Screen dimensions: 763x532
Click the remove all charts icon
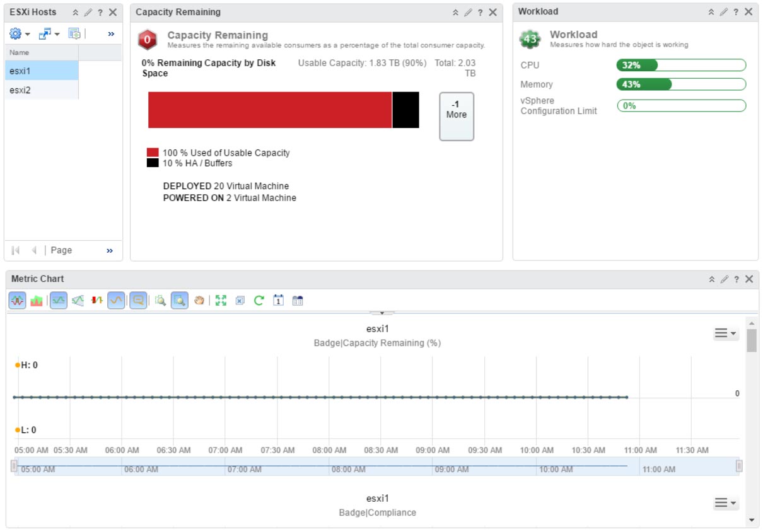tap(240, 301)
